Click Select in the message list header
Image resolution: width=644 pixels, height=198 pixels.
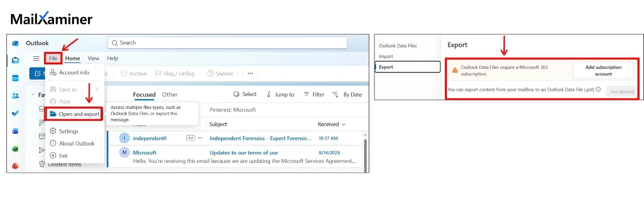[245, 94]
